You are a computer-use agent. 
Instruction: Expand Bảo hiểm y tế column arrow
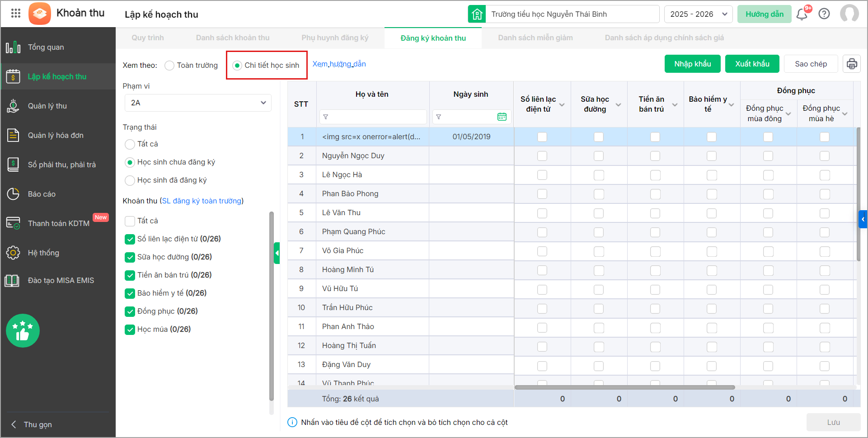(x=732, y=105)
